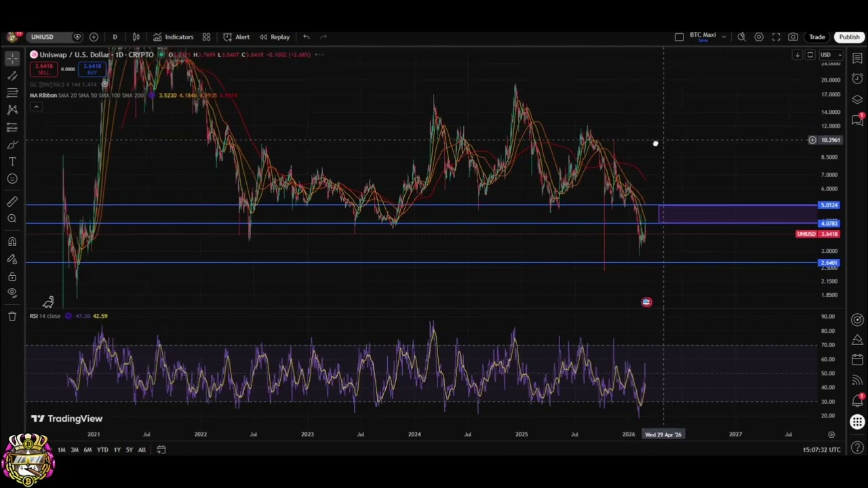Click the plus on 10.2961 price label
This screenshot has width=868, height=488.
[812, 140]
